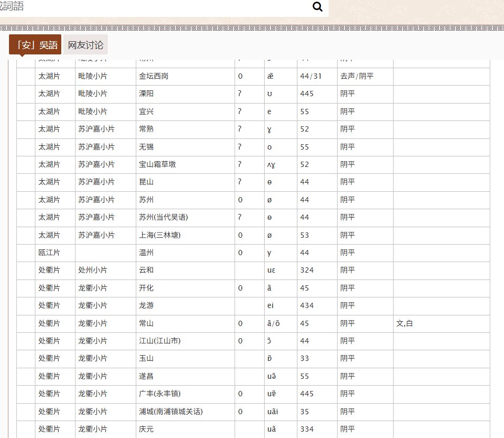Select the 开化 location cell
Screen dimensions: 504x438
(x=185, y=288)
